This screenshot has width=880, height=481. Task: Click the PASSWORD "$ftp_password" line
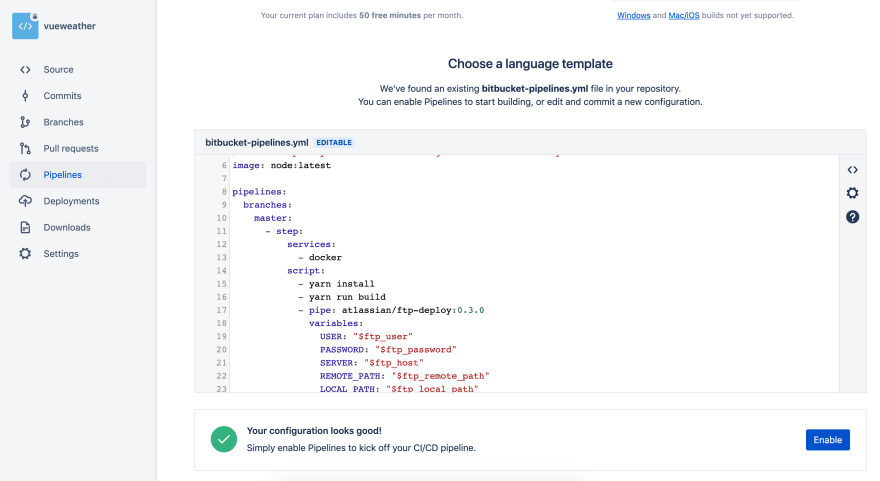[x=388, y=350]
